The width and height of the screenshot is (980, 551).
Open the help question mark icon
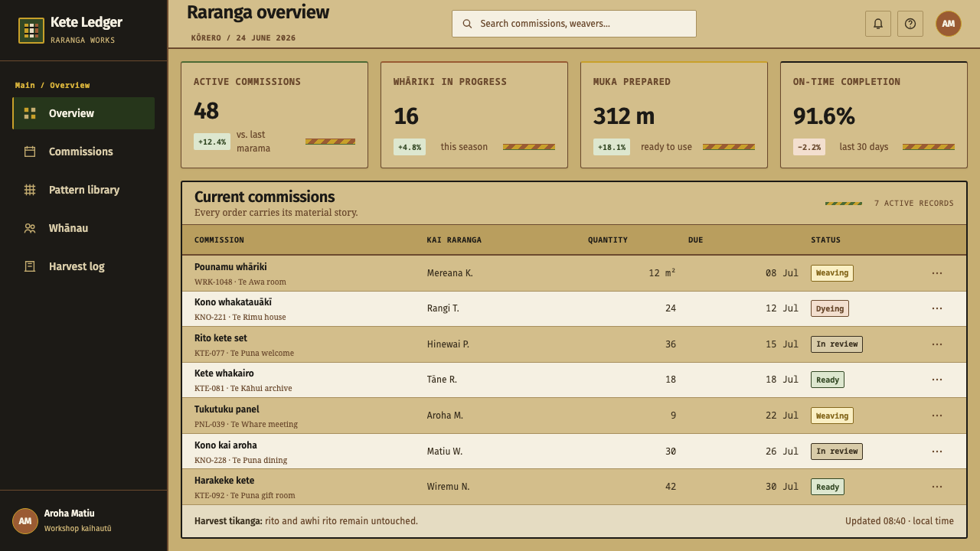pyautogui.click(x=910, y=24)
